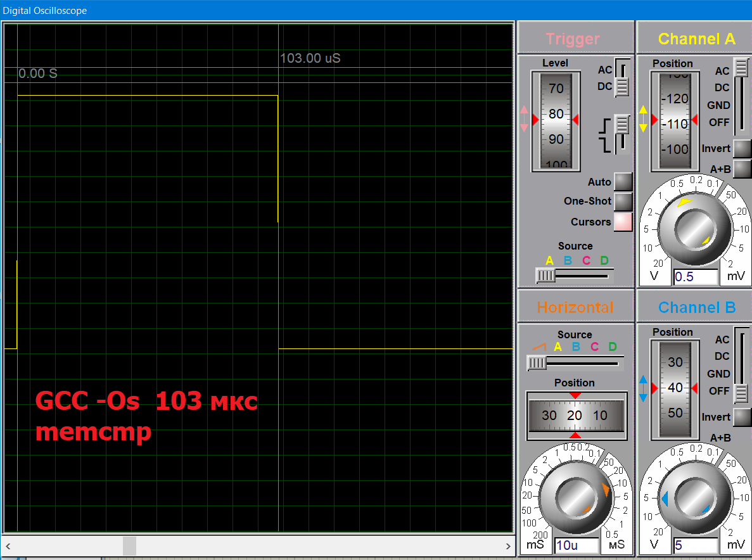Enable A+B on Channel A
752x560 pixels.
(x=742, y=169)
